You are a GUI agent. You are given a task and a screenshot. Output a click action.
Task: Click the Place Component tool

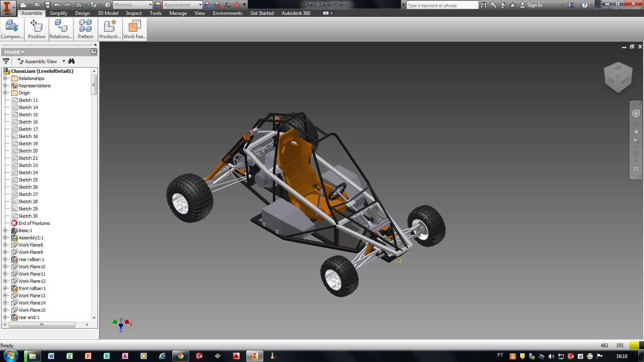click(x=12, y=29)
